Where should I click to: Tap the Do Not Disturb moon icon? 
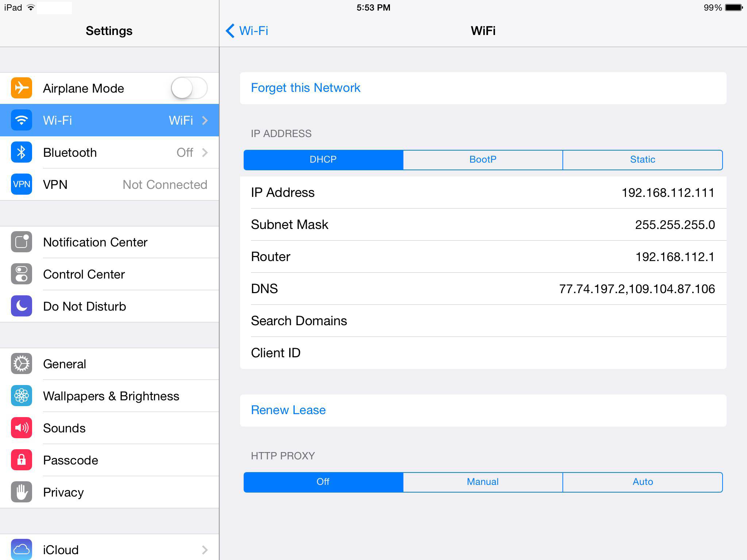[21, 305]
